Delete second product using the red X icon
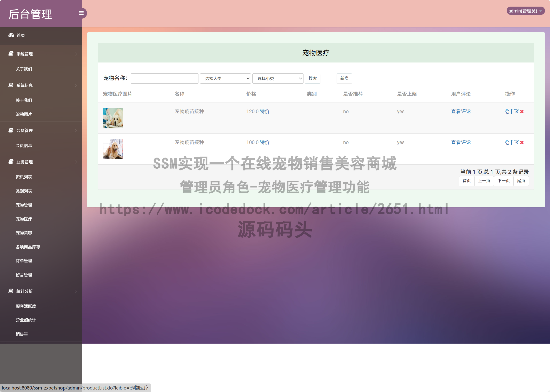Screen dimensions: 550x392 (522, 142)
